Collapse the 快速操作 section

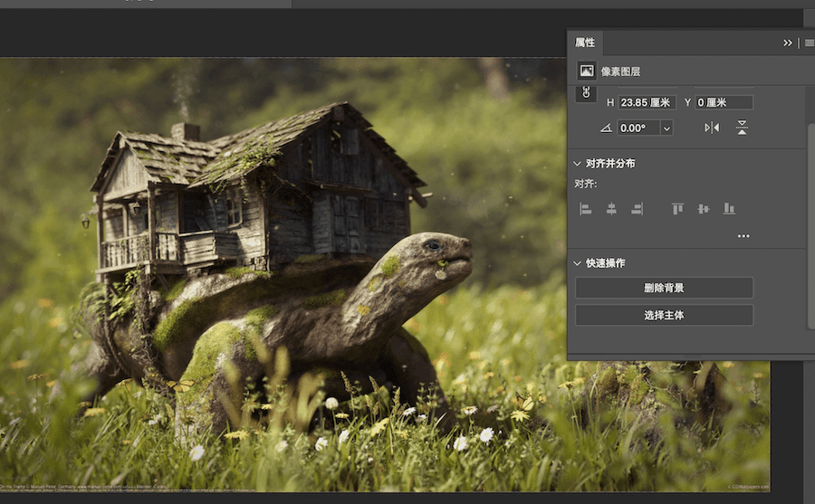click(x=577, y=263)
